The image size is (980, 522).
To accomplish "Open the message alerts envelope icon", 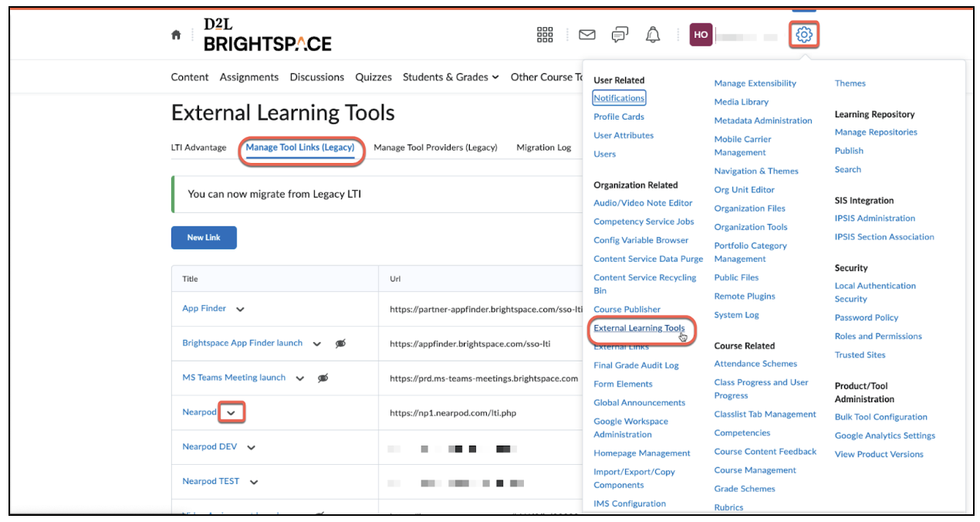I will coord(587,35).
